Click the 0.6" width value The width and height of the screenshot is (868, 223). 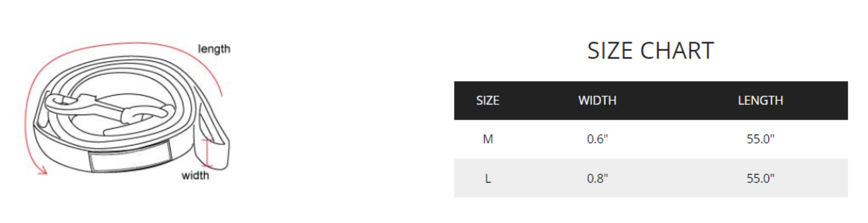click(597, 139)
